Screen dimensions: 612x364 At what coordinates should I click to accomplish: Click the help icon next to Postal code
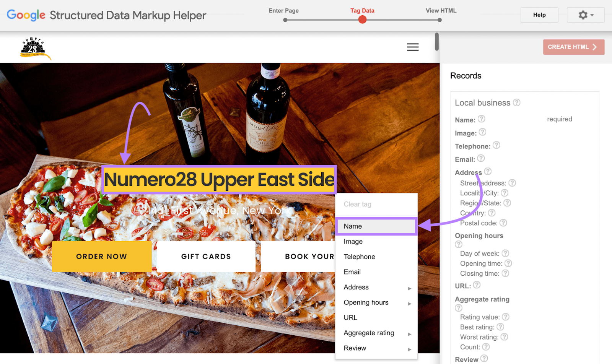point(503,223)
